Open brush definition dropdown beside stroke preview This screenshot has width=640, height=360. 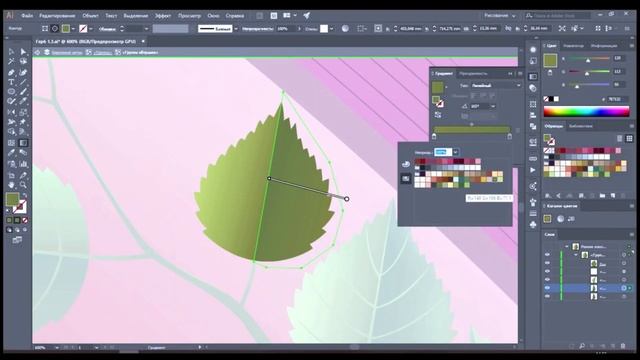(x=236, y=29)
